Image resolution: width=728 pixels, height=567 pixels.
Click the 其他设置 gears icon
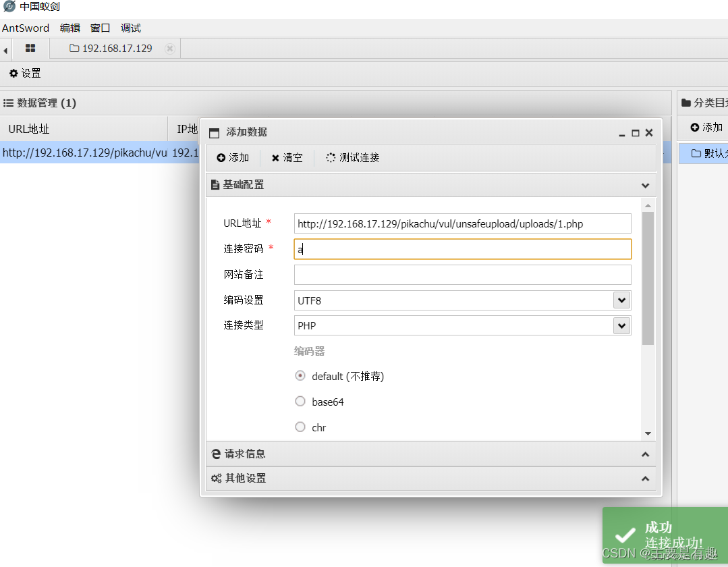217,478
